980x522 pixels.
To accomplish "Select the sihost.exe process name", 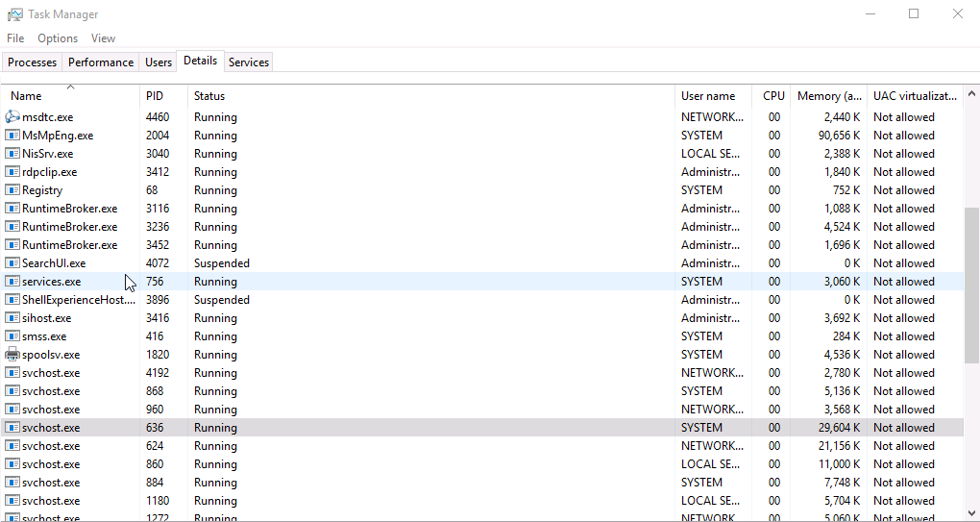I will coord(46,317).
